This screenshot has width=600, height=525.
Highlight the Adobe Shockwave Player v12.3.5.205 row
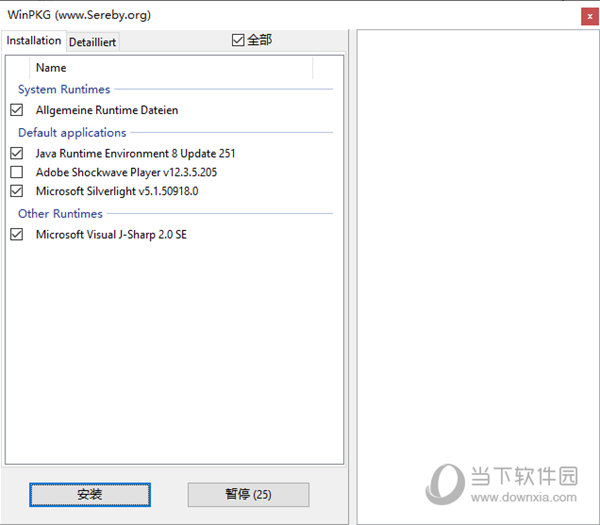pyautogui.click(x=126, y=172)
